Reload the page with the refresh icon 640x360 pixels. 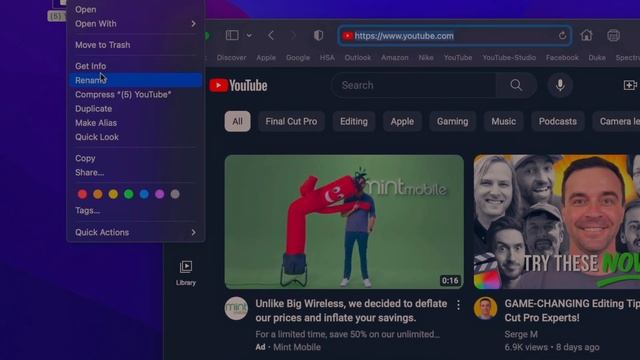click(562, 36)
